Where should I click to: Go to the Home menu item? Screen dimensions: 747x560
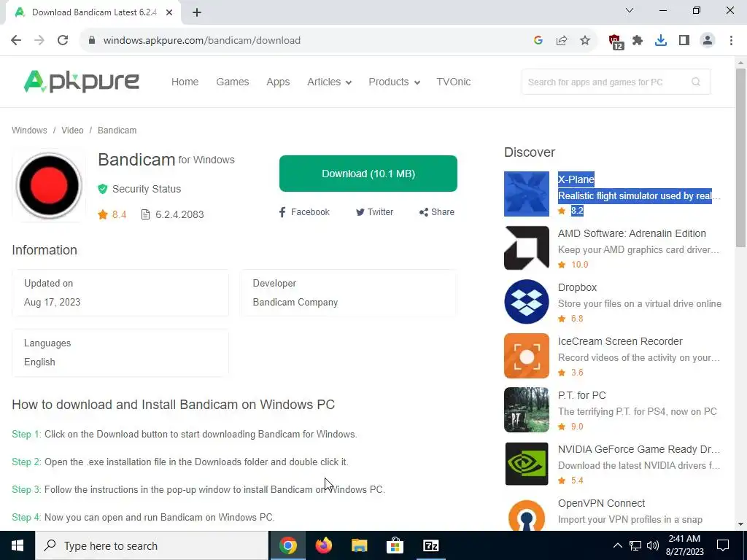click(185, 82)
